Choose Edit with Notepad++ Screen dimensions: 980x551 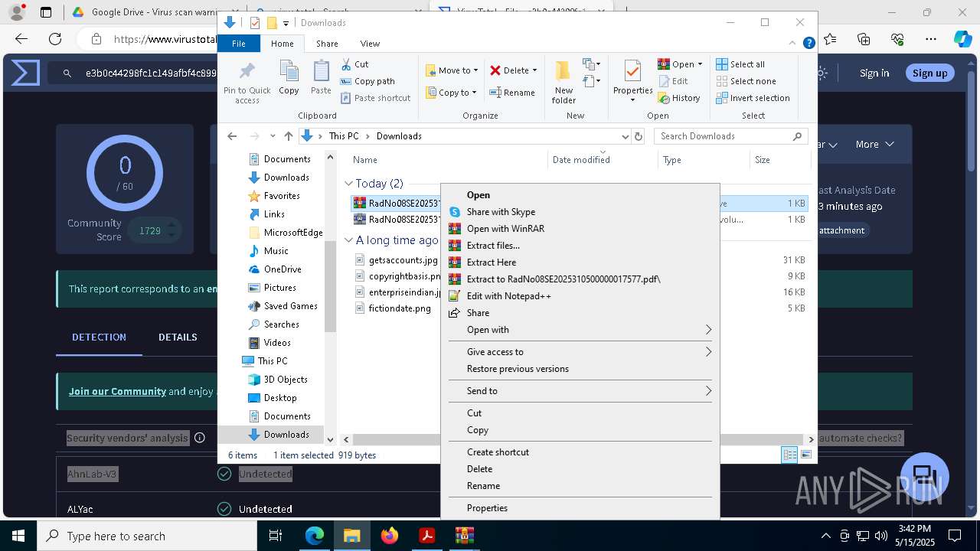coord(580,296)
